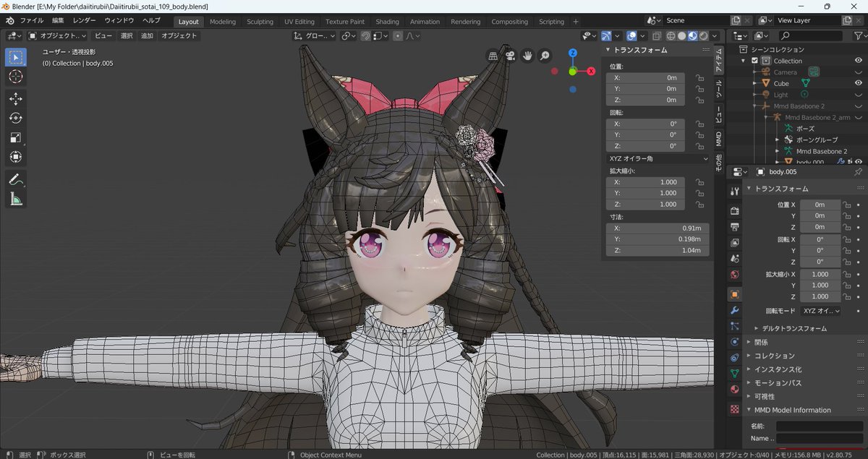Toggle lock on Rotation Z in sidebar
This screenshot has height=459, width=868.
pos(699,146)
